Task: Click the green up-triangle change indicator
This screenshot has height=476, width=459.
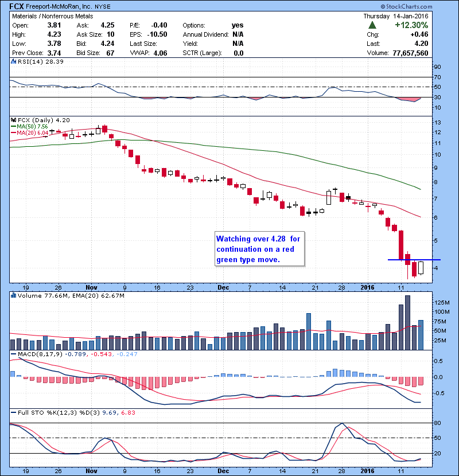Action: tap(372, 25)
